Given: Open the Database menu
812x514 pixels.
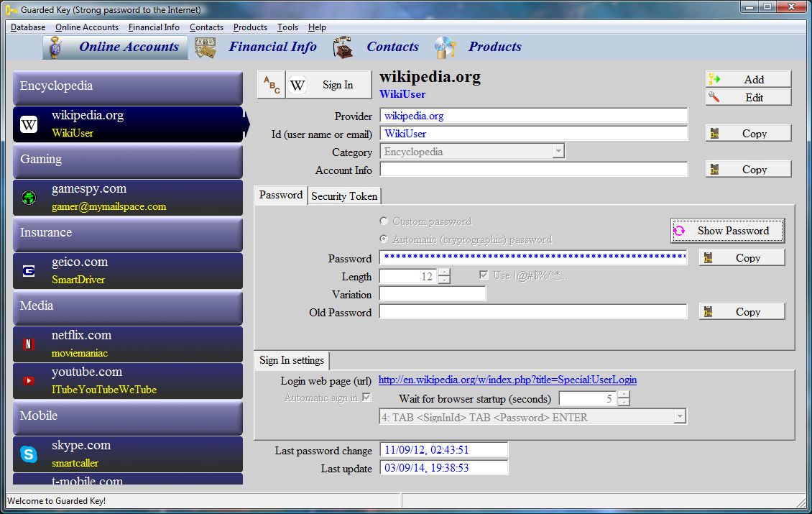Looking at the screenshot, I should pyautogui.click(x=28, y=27).
